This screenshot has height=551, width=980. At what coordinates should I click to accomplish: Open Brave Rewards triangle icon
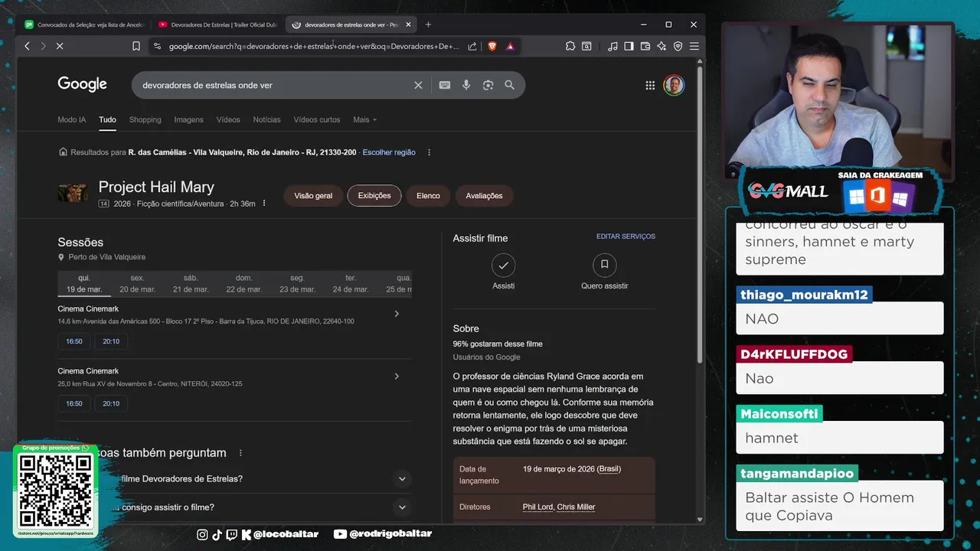pos(510,47)
